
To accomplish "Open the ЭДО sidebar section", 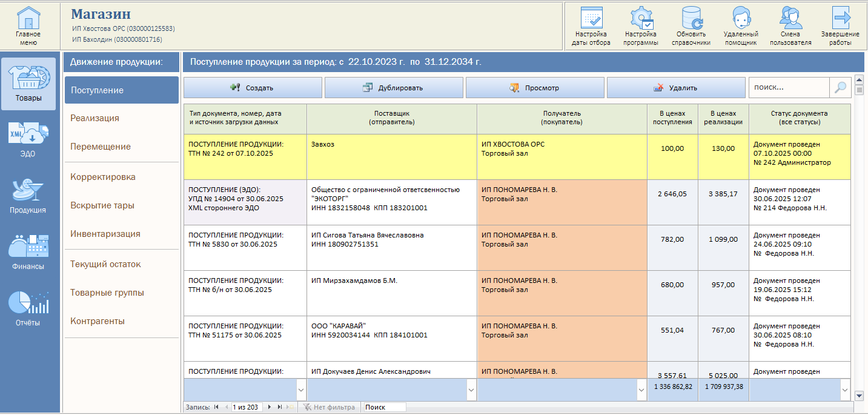I will [x=28, y=139].
